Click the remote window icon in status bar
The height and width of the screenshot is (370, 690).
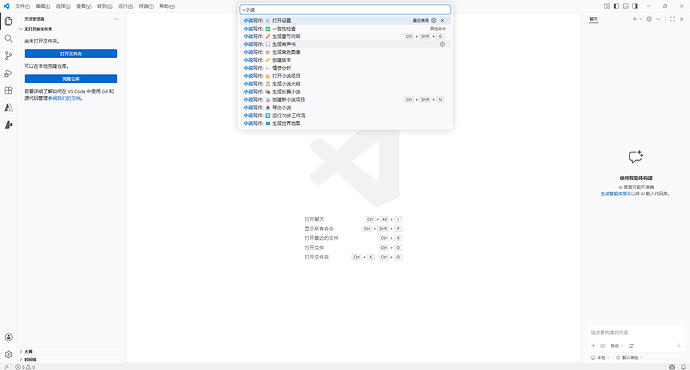pyautogui.click(x=6, y=367)
